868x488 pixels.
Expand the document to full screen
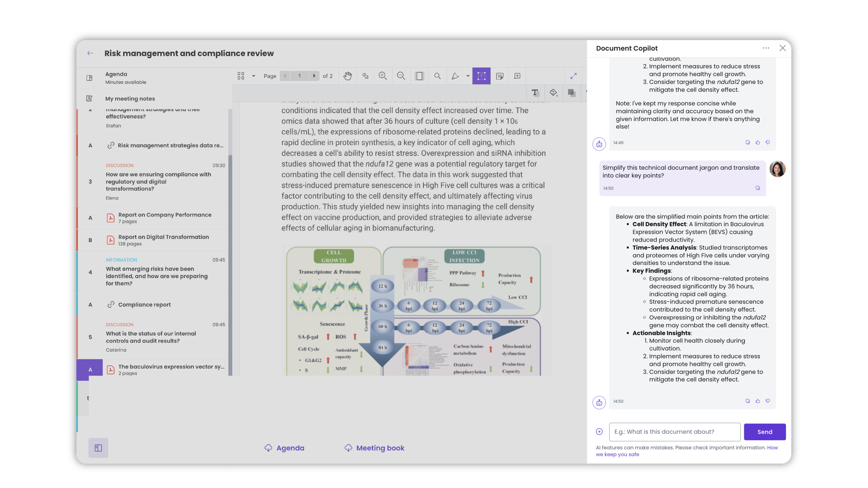click(573, 76)
